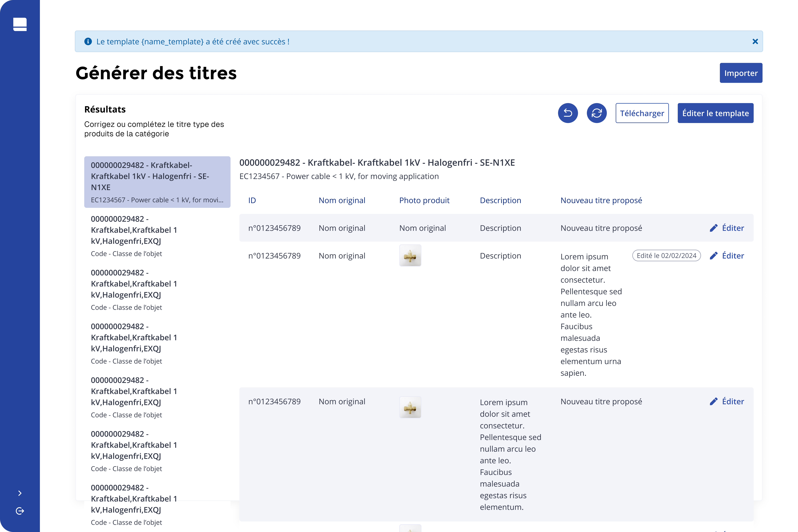
Task: Click the Edité le 02/02/2024 badge
Action: click(666, 255)
